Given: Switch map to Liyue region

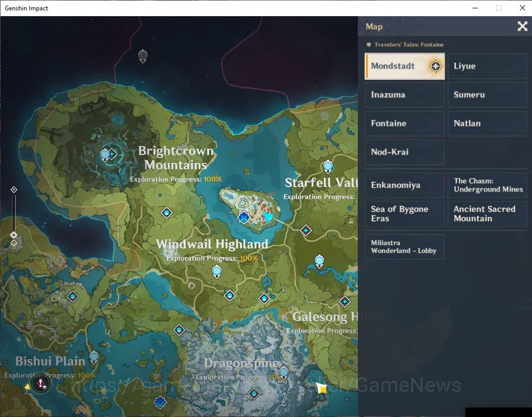Looking at the screenshot, I should [487, 66].
